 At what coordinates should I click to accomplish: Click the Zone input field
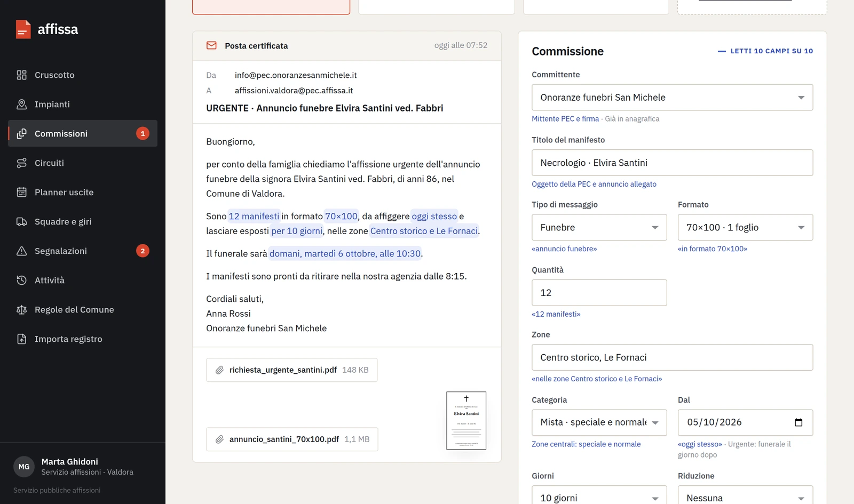(672, 357)
